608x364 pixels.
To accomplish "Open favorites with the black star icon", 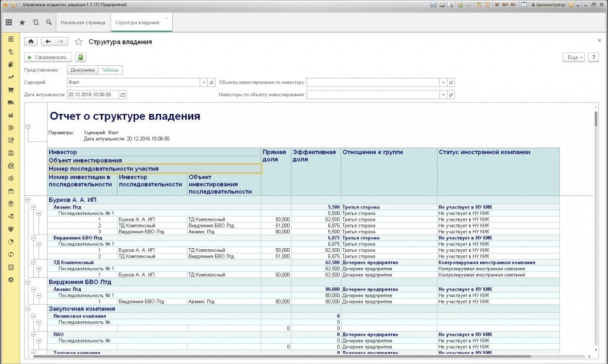I will [22, 23].
